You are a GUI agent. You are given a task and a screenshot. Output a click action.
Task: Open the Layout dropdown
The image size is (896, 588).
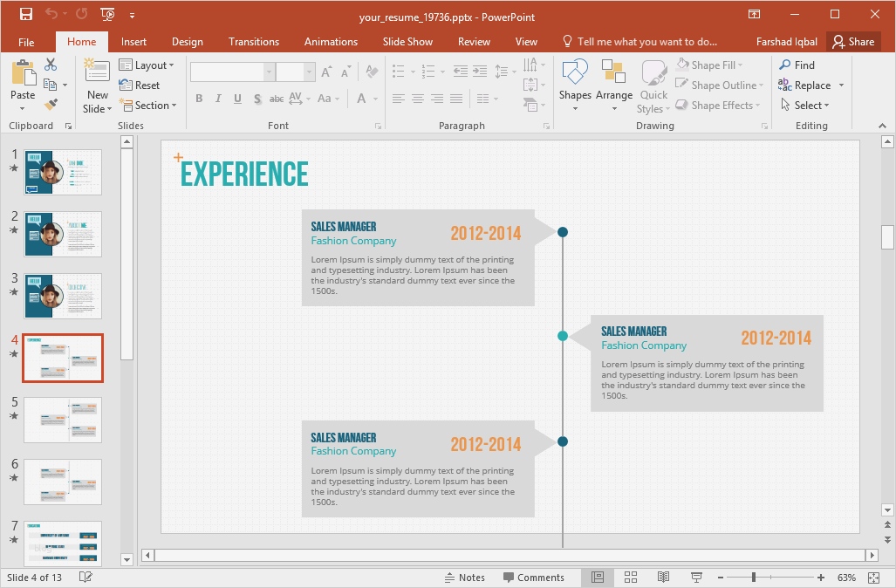tap(148, 65)
